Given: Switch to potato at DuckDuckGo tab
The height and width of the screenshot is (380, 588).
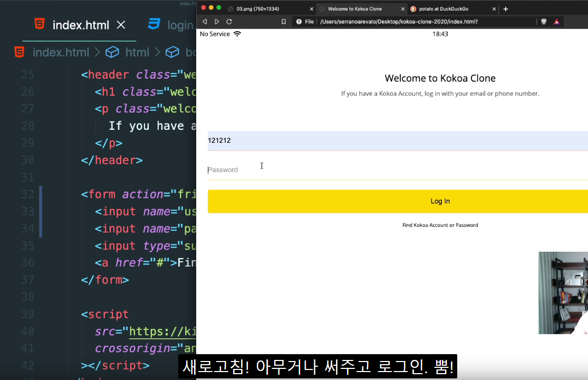Looking at the screenshot, I should tap(453, 9).
